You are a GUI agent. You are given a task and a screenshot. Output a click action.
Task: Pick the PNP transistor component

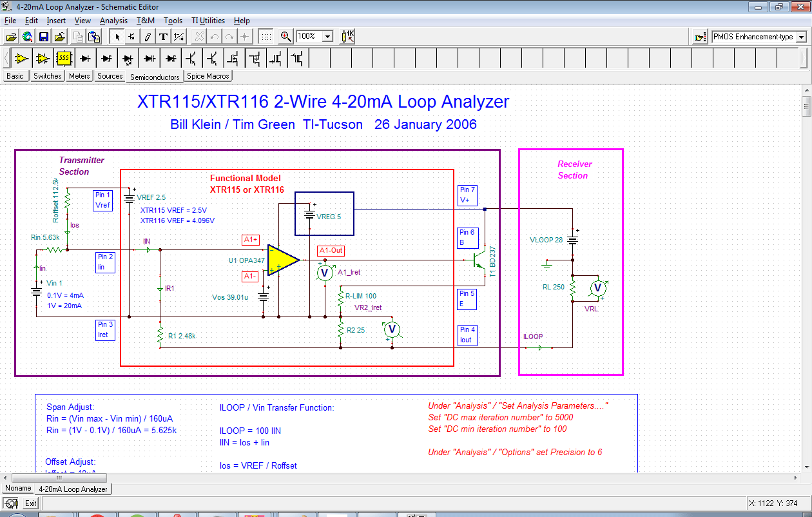tap(213, 59)
